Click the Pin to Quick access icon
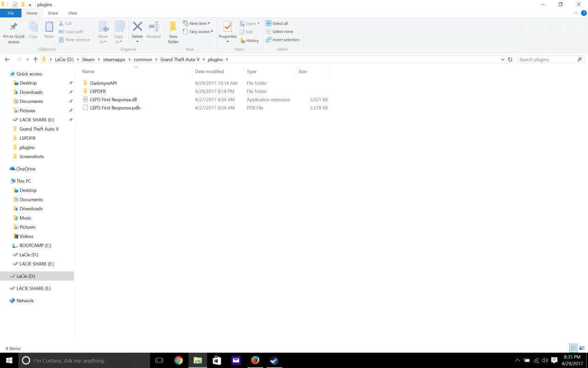Screen dimensions: 588x368 click(x=14, y=27)
